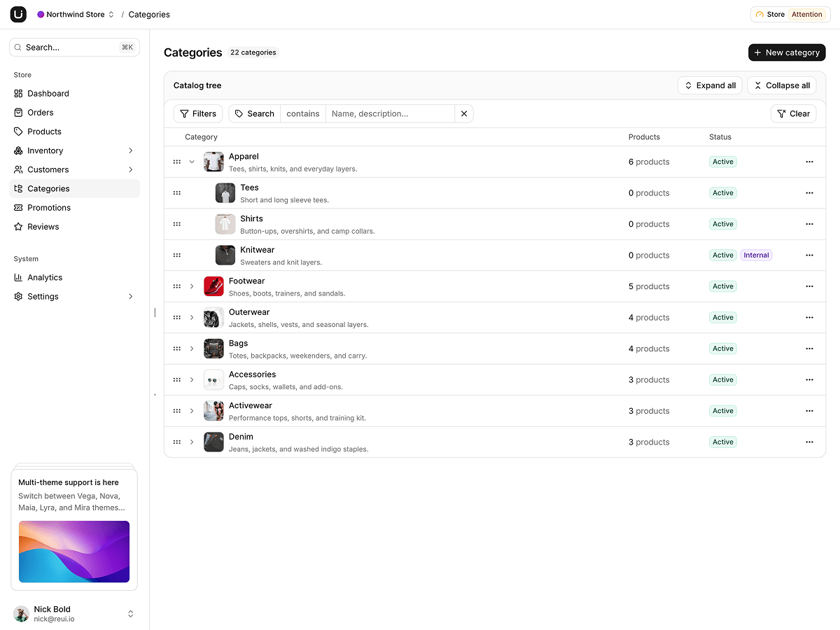Open the Dashboard sidebar icon
840x630 pixels.
tap(18, 93)
